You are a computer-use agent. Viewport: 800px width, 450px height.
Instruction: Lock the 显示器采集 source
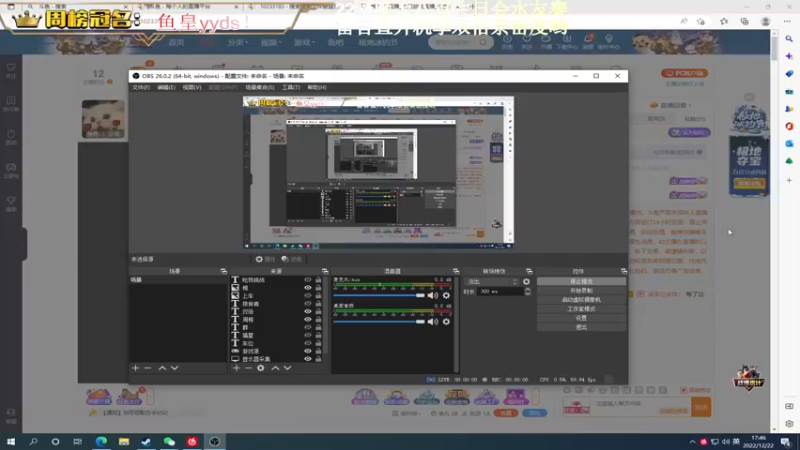(318, 359)
